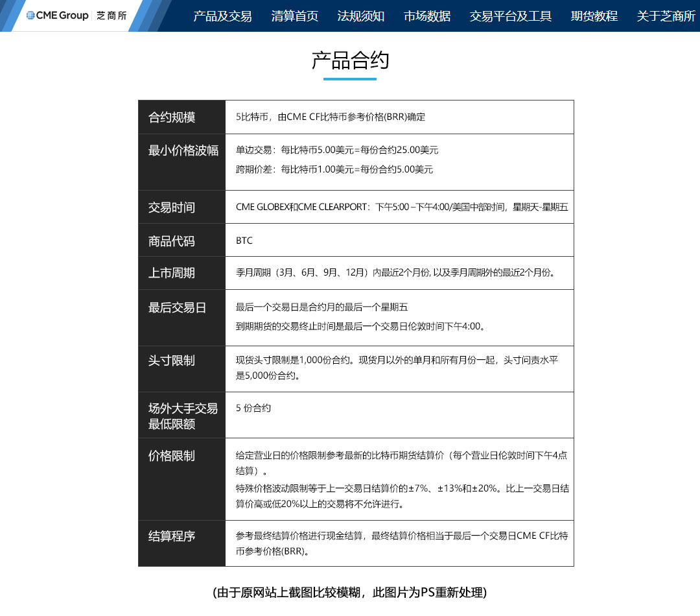Viewport: 700px width, 616px height.
Task: Click the BTC commodity code cell
Action: click(x=244, y=239)
